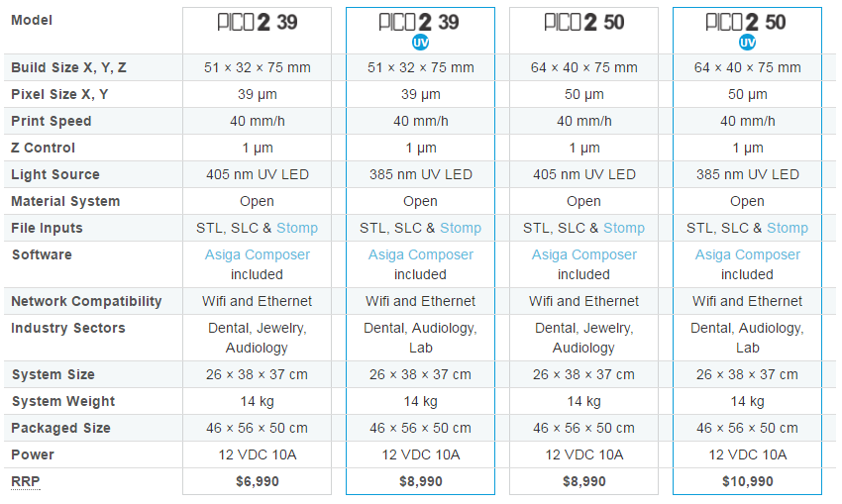Click the PICO2 39 logo in the first column
842x504 pixels.
(258, 22)
